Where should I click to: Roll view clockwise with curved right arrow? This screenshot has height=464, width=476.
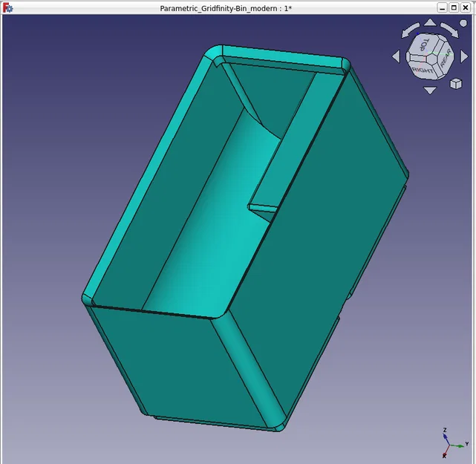pos(450,30)
